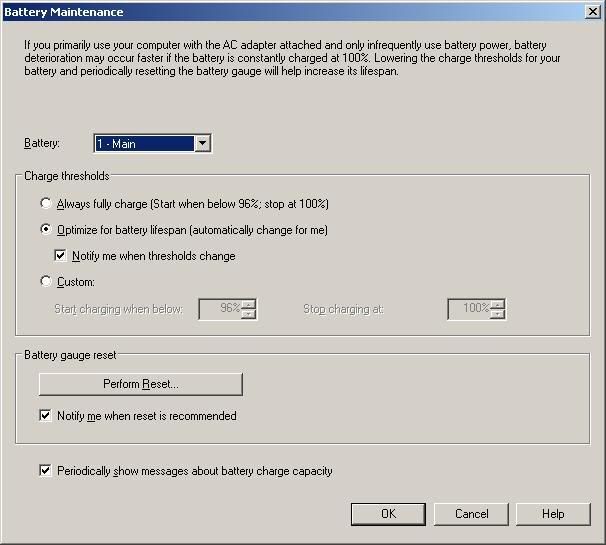Image resolution: width=606 pixels, height=545 pixels.
Task: Toggle Notify me when thresholds change
Action: point(61,256)
